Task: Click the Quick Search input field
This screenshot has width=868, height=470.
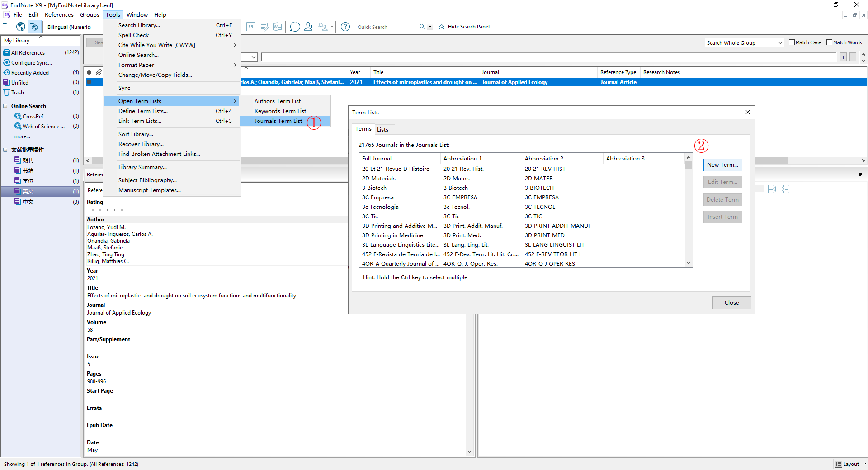Action: click(386, 27)
